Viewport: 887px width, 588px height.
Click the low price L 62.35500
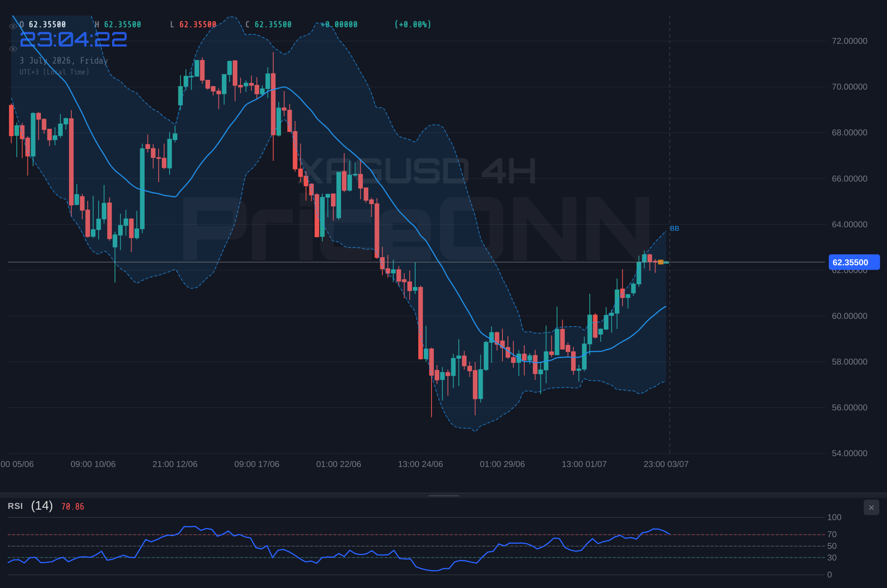193,24
